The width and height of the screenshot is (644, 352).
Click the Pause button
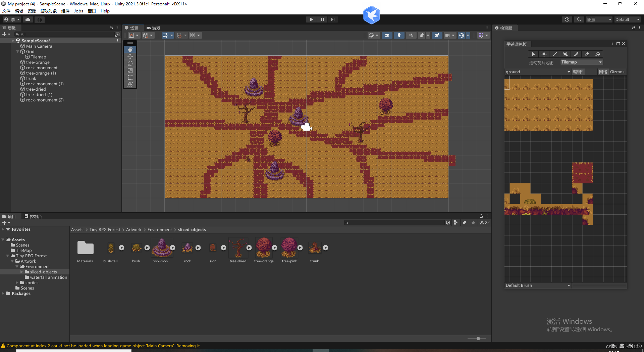tap(322, 19)
